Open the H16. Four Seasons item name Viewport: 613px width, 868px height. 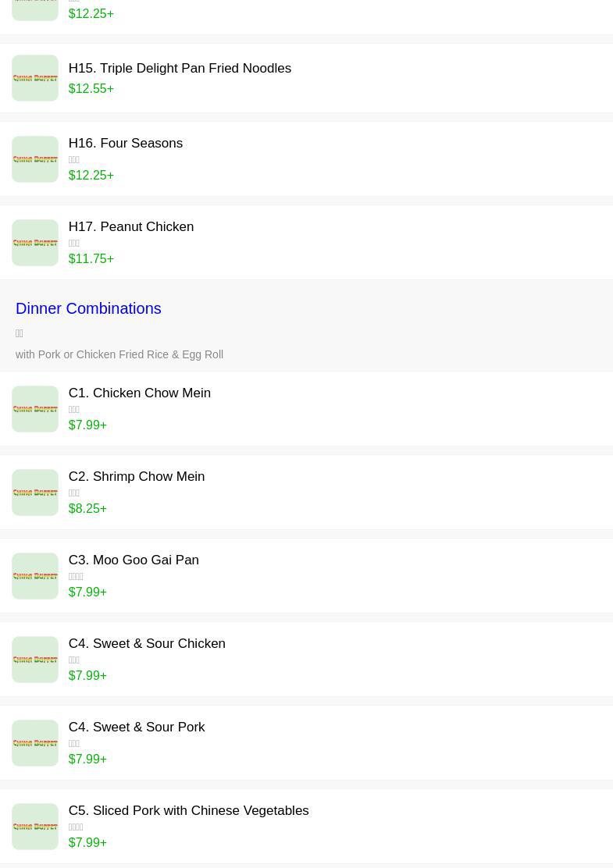[126, 144]
